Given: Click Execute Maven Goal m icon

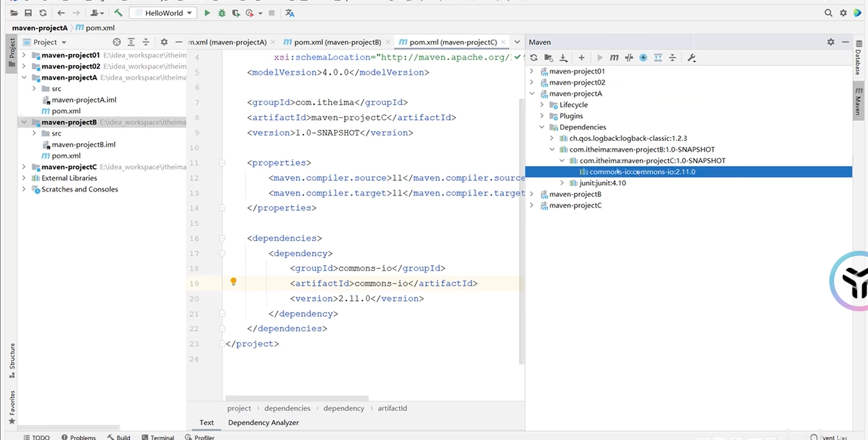Looking at the screenshot, I should point(614,57).
